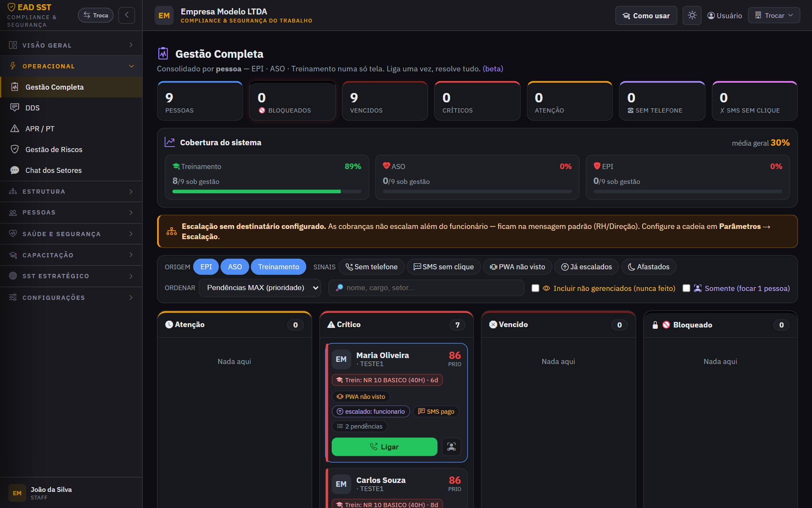Open Gestão de Riscos in the sidebar

(x=71, y=150)
